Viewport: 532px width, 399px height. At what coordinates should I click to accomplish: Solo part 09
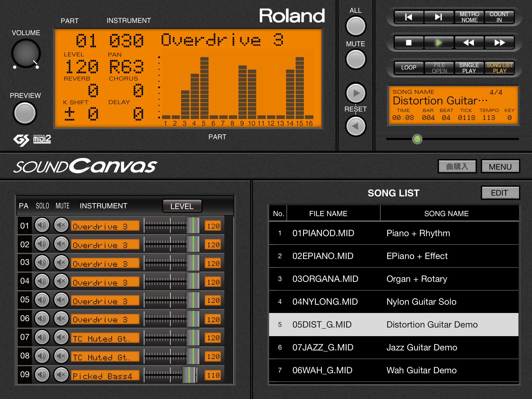coord(42,375)
